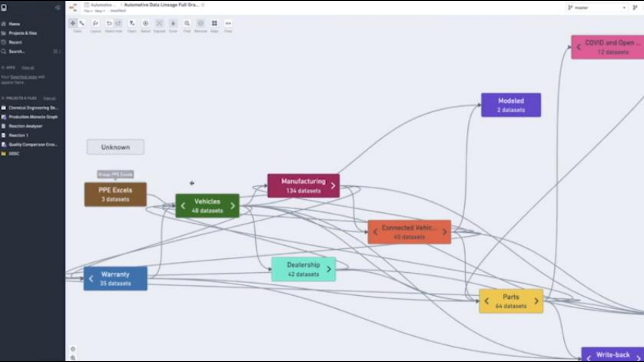Expand Dealership node right chevron
This screenshot has width=644, height=362.
(329, 269)
